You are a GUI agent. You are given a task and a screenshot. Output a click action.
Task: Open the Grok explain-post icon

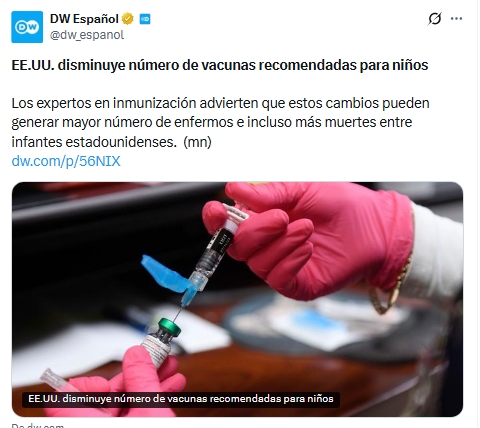pos(435,19)
